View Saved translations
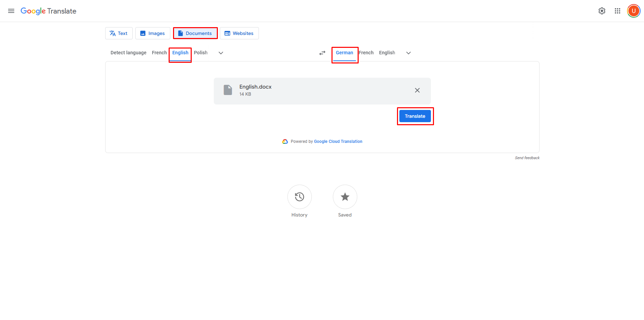 345,197
